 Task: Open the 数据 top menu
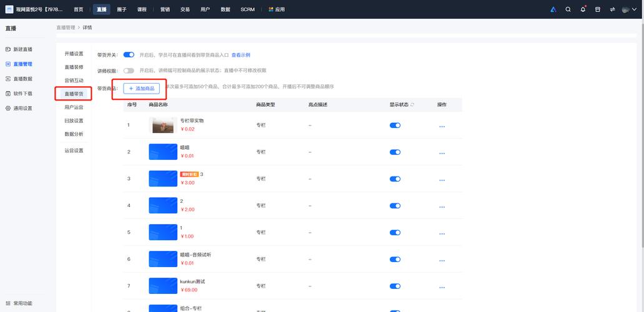tap(225, 9)
